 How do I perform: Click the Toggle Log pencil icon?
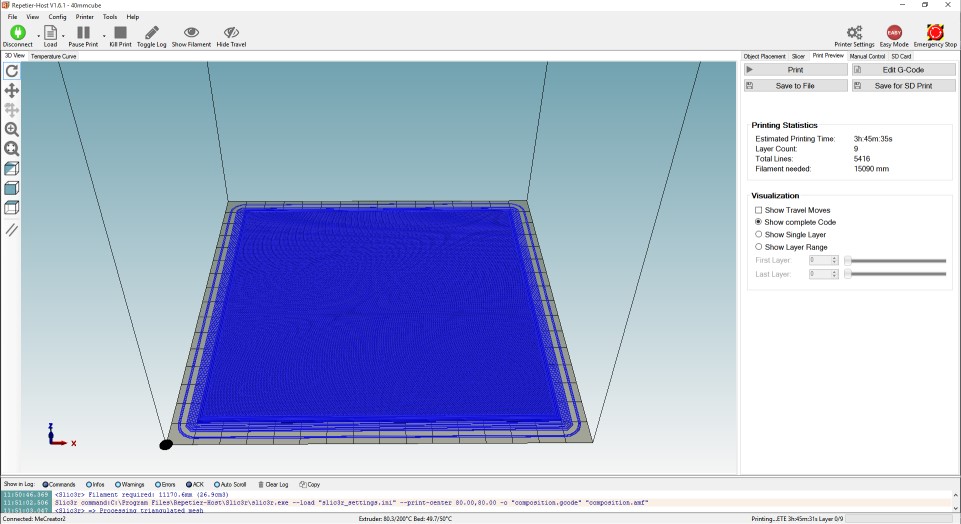[x=152, y=33]
